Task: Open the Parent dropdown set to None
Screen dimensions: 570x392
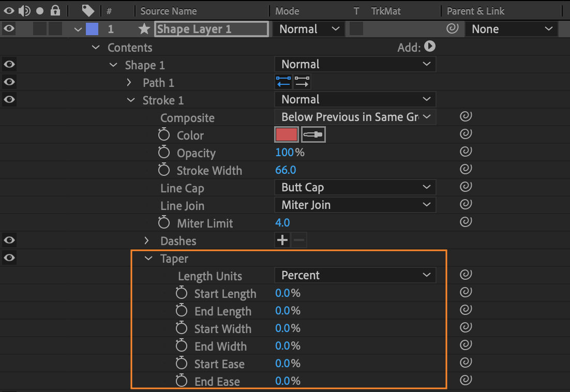Action: point(511,29)
